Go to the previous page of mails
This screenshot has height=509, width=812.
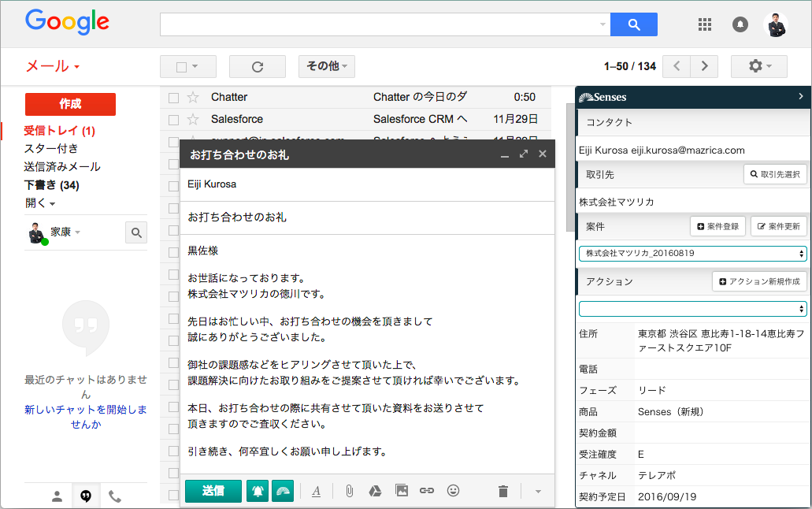pyautogui.click(x=677, y=66)
